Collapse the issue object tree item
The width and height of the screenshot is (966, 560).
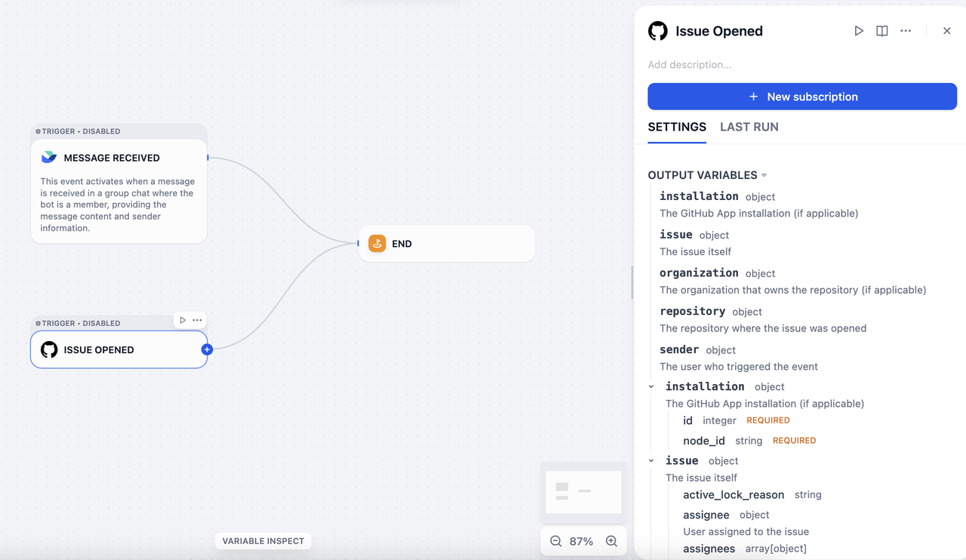tap(651, 460)
